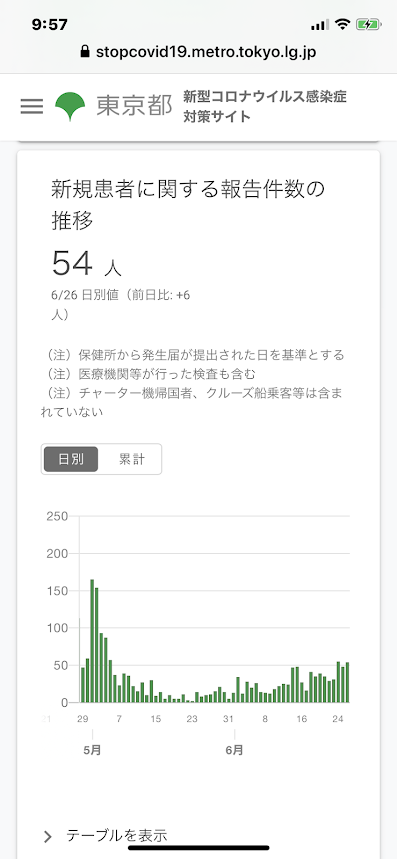
Task: Switch to 累計 cumulative view
Action: tap(131, 459)
